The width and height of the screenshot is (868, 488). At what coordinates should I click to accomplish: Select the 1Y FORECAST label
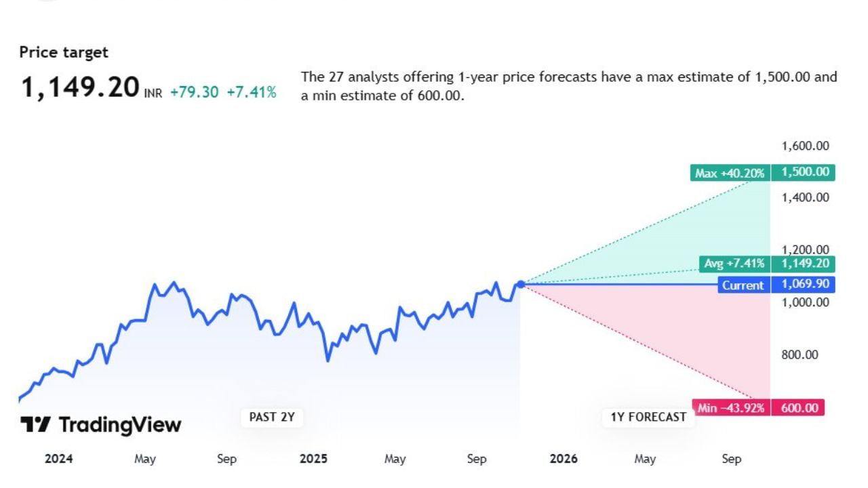[648, 417]
